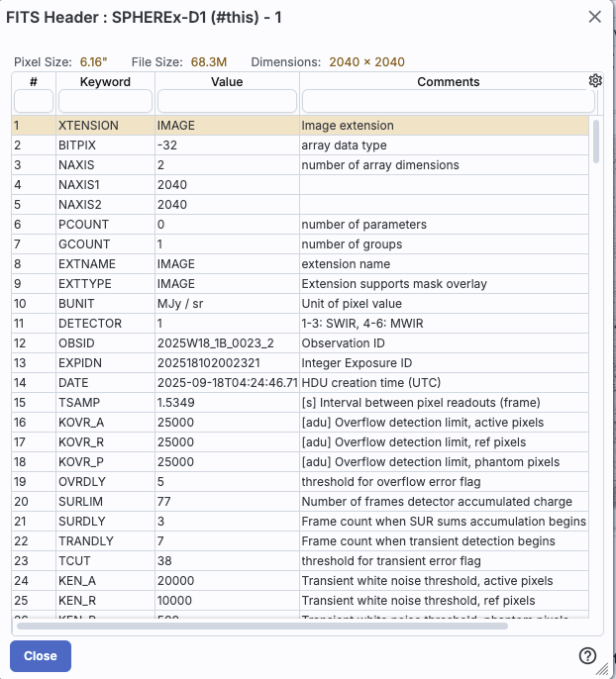616x679 pixels.
Task: Select the BUNIT keyword cell
Action: [105, 304]
